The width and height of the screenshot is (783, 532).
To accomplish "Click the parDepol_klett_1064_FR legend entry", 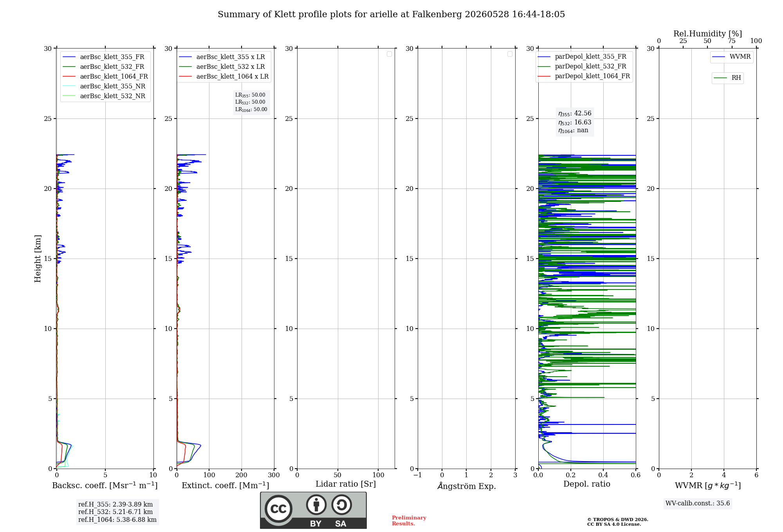I will [584, 76].
